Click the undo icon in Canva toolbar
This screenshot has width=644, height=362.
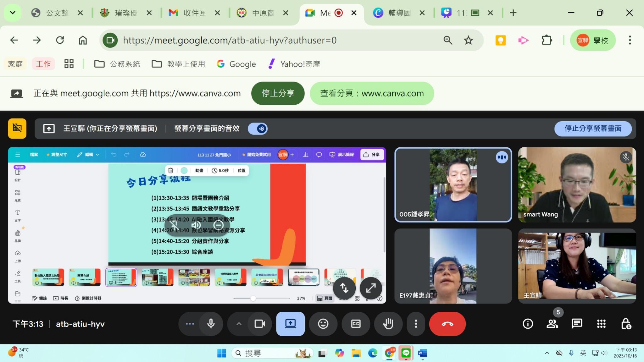click(x=114, y=154)
